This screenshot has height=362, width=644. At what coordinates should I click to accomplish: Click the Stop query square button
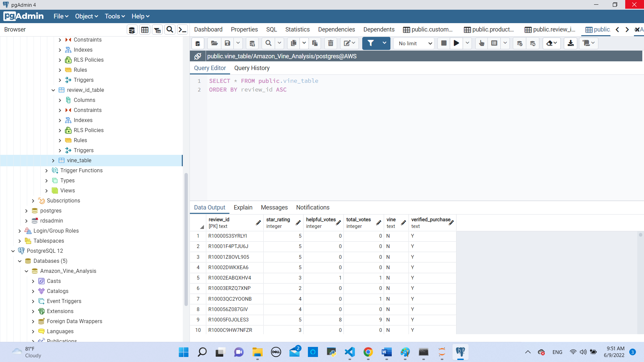click(x=443, y=43)
